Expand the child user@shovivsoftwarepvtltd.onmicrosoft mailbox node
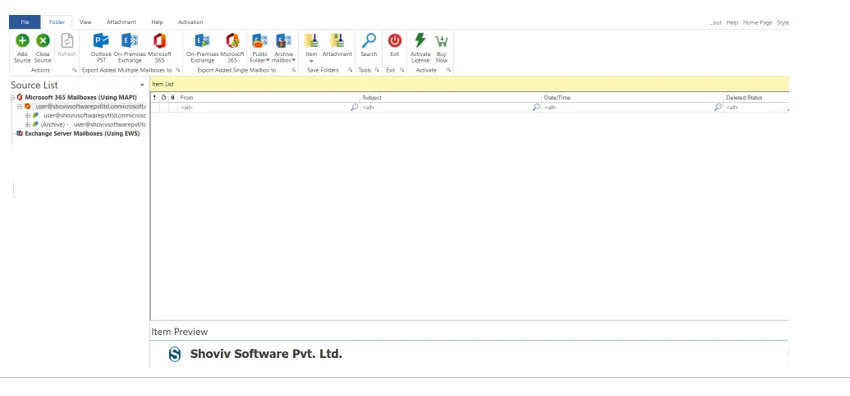Viewport: 850px width, 396px height. [x=28, y=115]
